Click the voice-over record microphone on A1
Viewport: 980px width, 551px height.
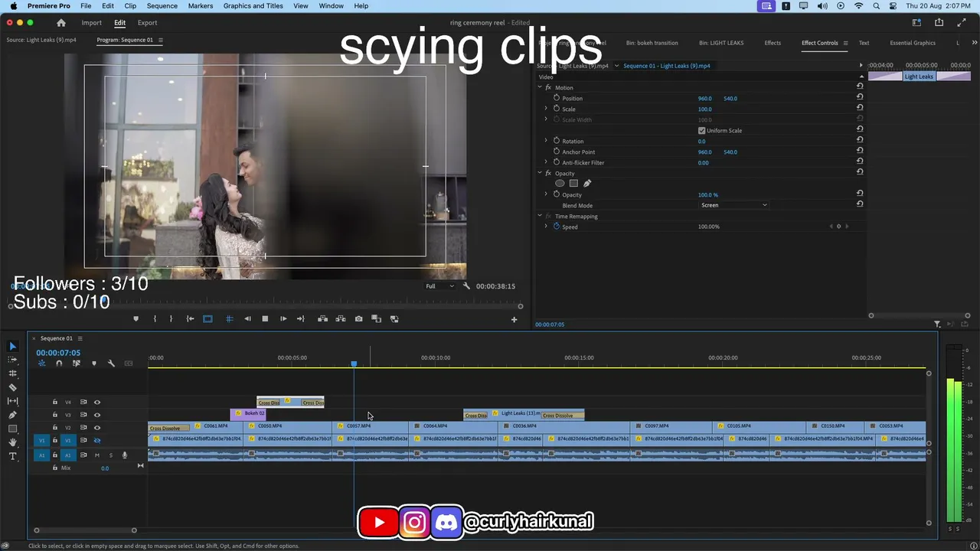click(125, 455)
